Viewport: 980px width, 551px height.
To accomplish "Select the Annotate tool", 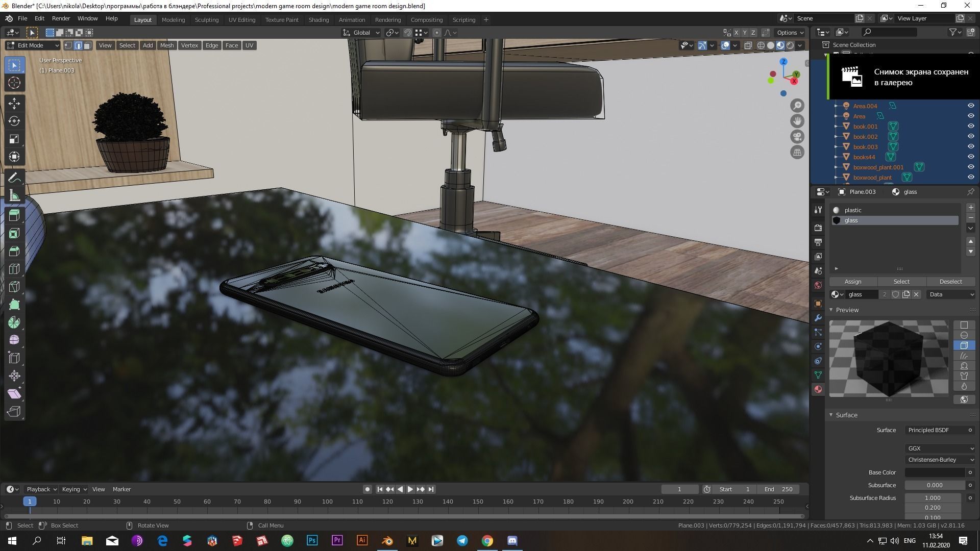I will point(14,178).
